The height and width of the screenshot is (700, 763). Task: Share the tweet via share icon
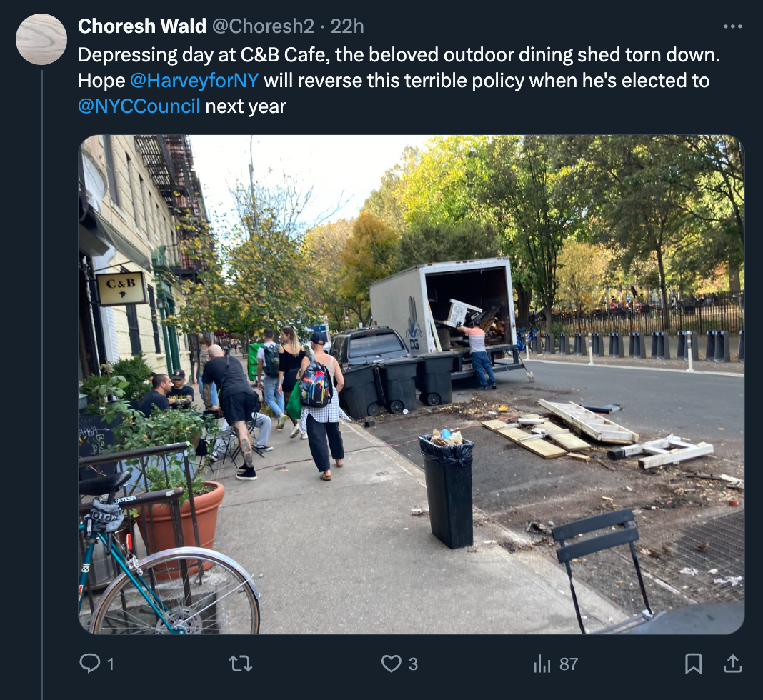tap(732, 664)
